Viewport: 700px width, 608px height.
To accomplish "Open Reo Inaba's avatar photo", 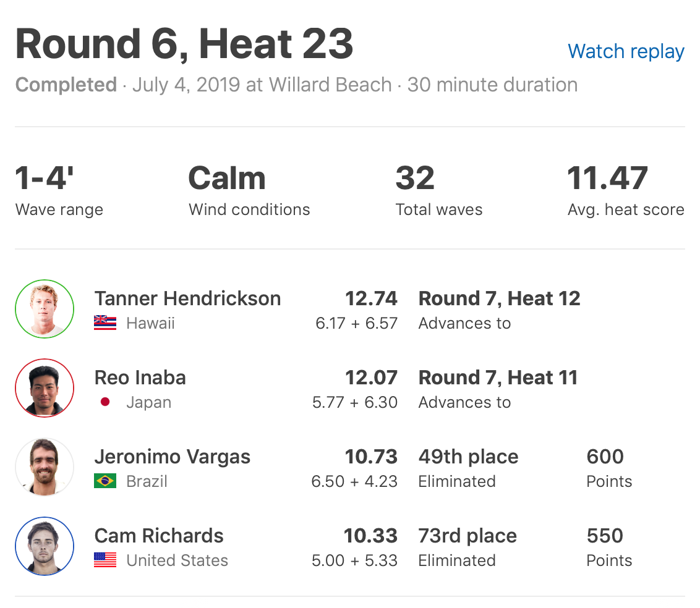I will click(x=45, y=388).
